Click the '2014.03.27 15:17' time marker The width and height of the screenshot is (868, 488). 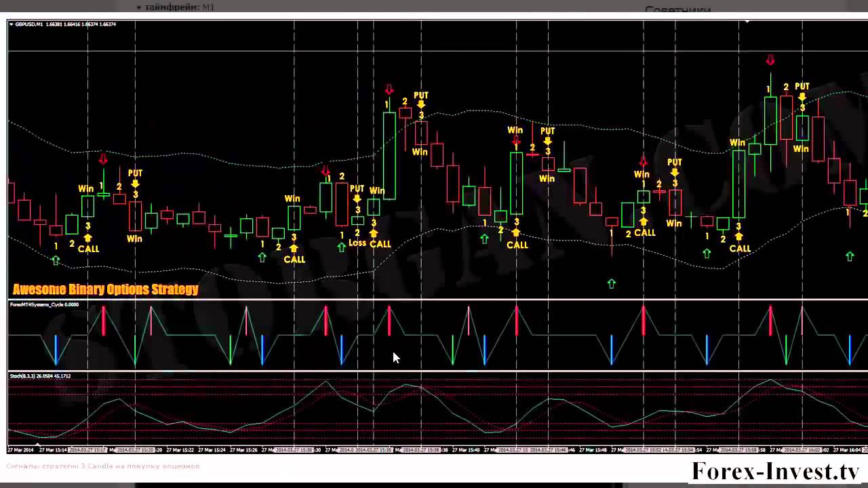[88, 450]
